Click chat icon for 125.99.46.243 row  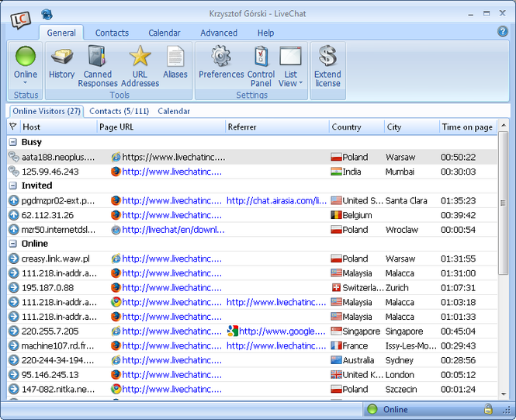[x=13, y=172]
